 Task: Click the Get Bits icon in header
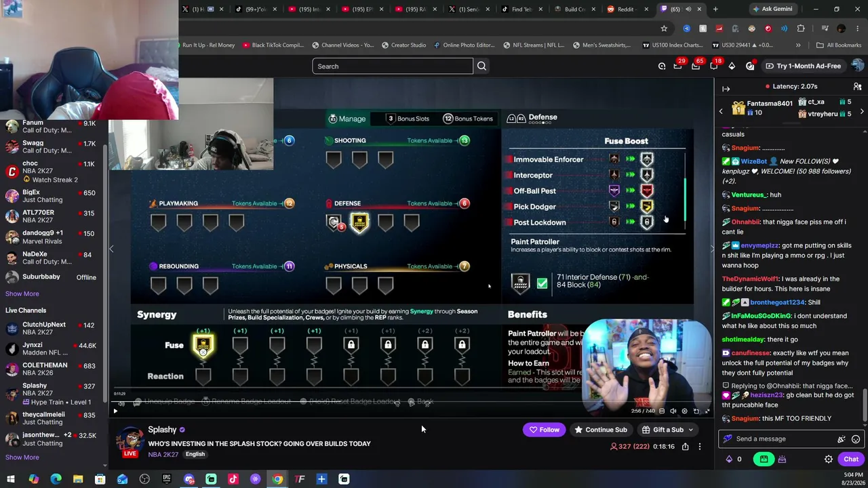732,66
